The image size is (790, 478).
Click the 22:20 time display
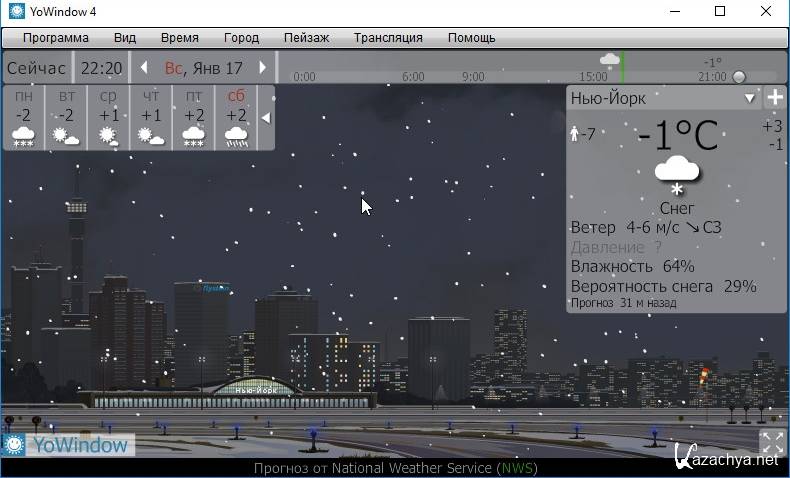pos(101,68)
